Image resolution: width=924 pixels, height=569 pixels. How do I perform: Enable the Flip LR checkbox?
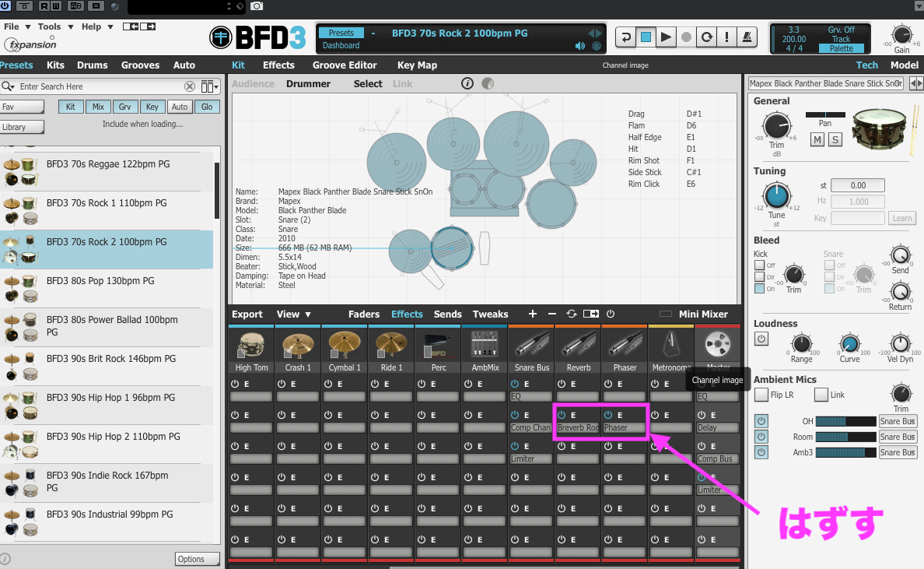761,395
